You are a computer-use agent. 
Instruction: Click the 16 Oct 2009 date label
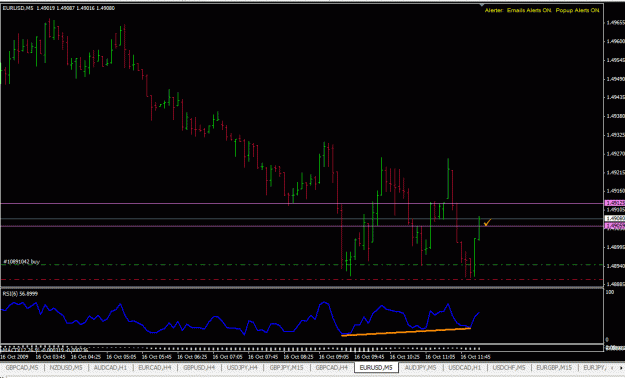pos(14,357)
